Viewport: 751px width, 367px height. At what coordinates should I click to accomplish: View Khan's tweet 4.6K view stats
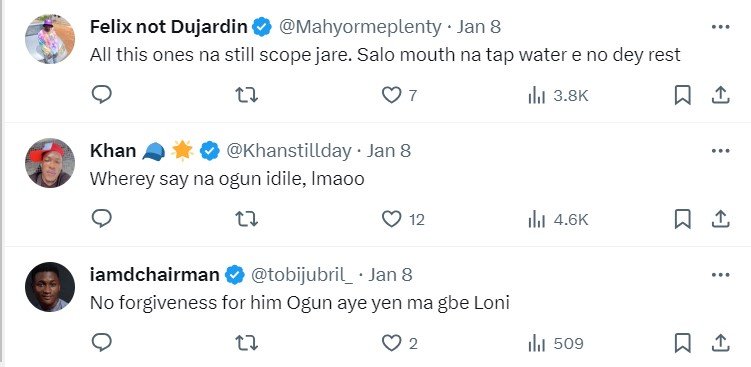(558, 219)
